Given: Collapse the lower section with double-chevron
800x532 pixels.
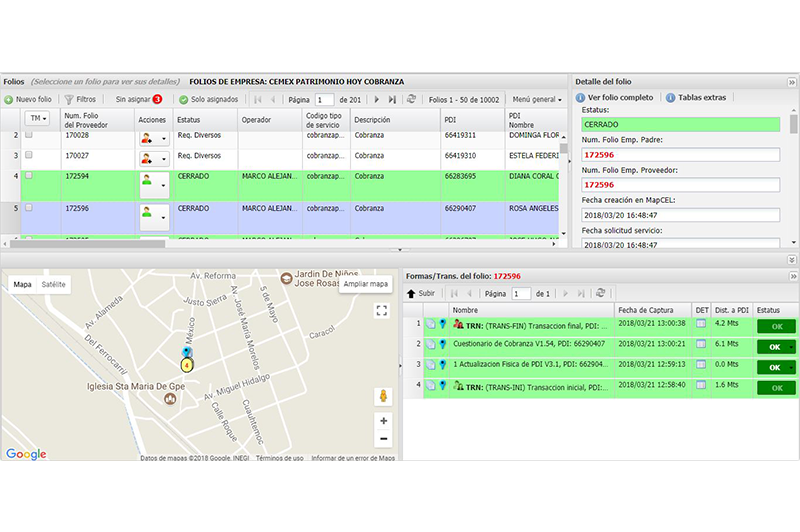Looking at the screenshot, I should [792, 260].
